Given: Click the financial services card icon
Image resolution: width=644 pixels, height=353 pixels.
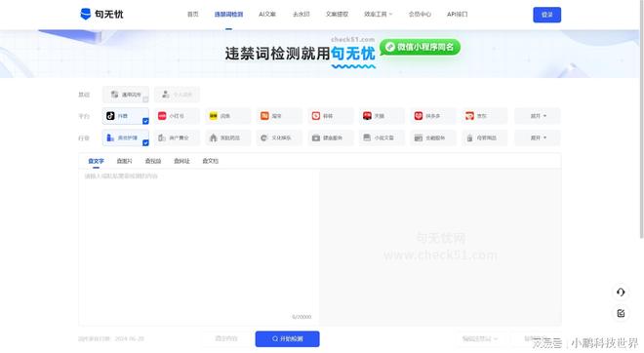Looking at the screenshot, I should coord(418,137).
